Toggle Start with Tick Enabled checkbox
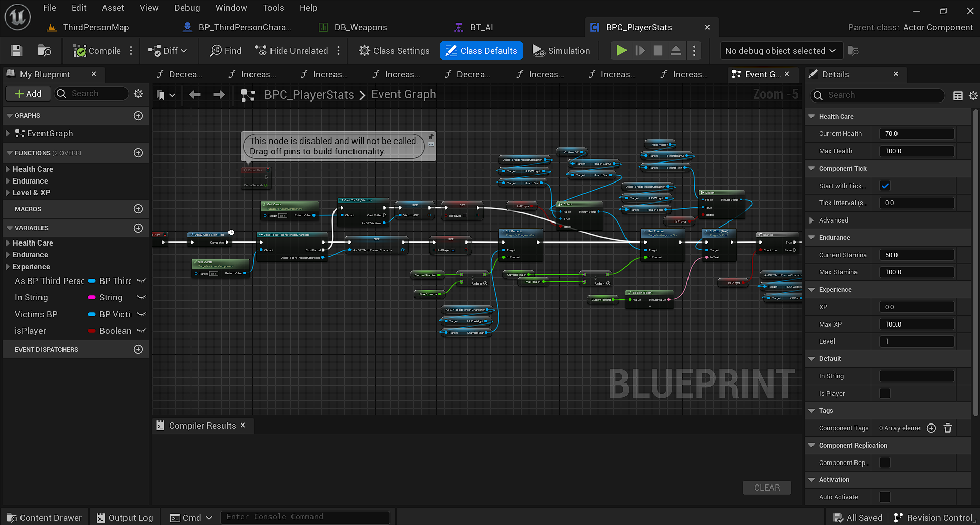Image resolution: width=980 pixels, height=525 pixels. pyautogui.click(x=885, y=186)
